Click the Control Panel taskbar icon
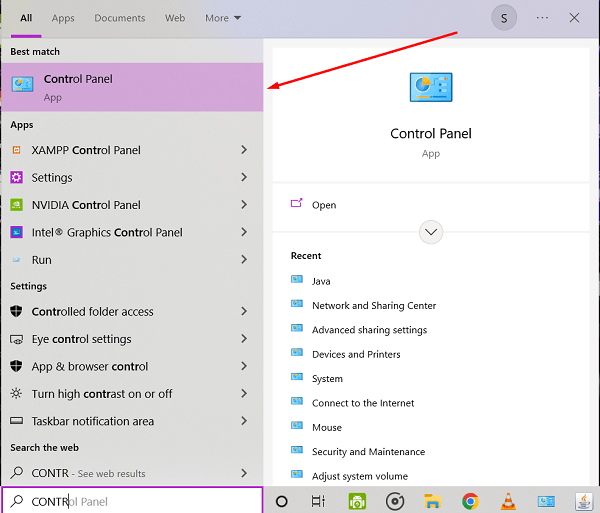600x513 pixels. tap(546, 501)
